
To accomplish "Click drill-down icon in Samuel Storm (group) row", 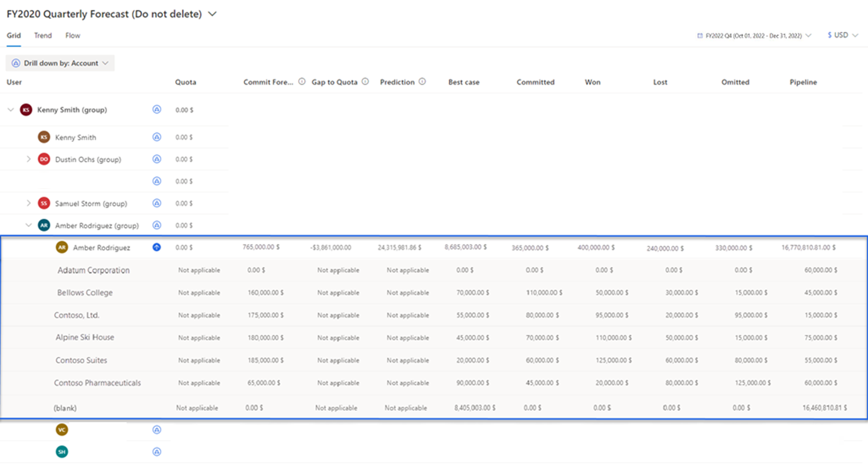I will 157,203.
